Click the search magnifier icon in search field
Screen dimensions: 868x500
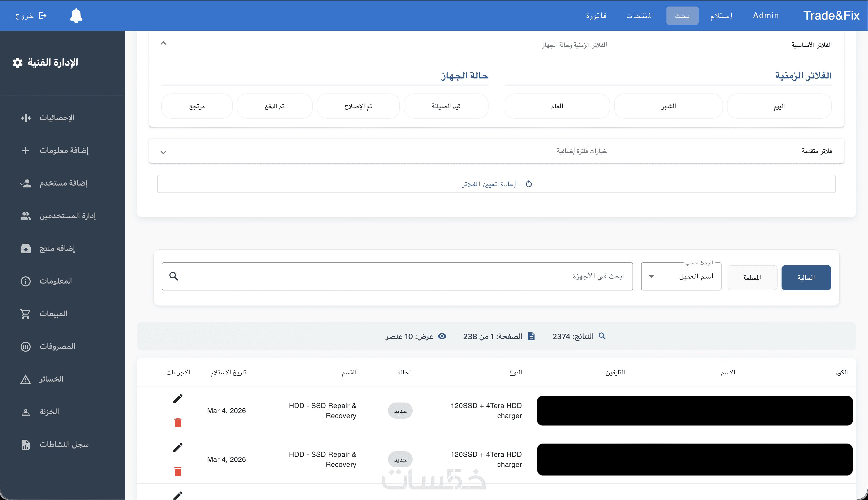[x=174, y=276]
